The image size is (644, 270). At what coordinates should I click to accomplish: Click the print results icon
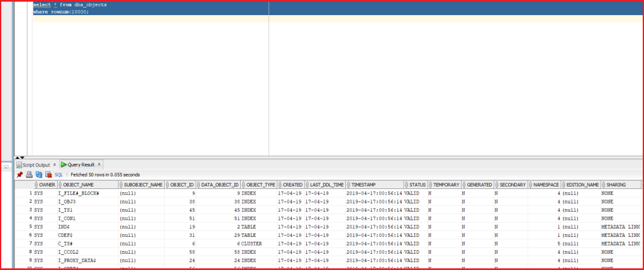click(29, 175)
